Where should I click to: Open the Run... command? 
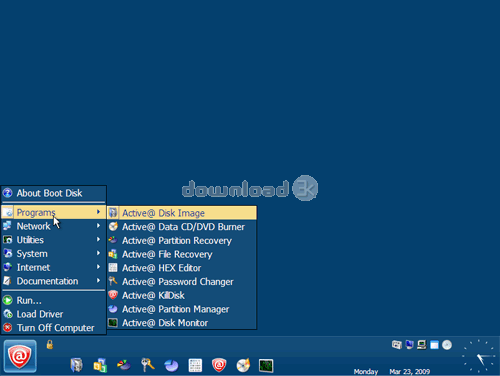53,300
